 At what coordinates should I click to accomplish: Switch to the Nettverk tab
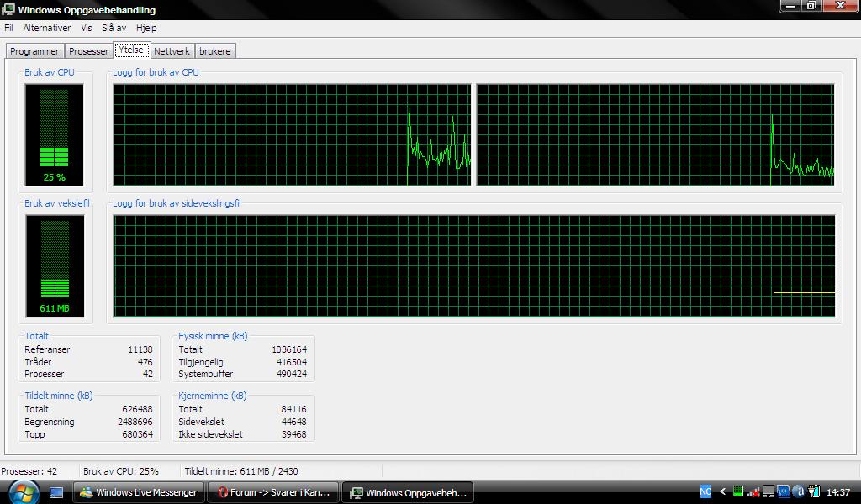tap(172, 51)
